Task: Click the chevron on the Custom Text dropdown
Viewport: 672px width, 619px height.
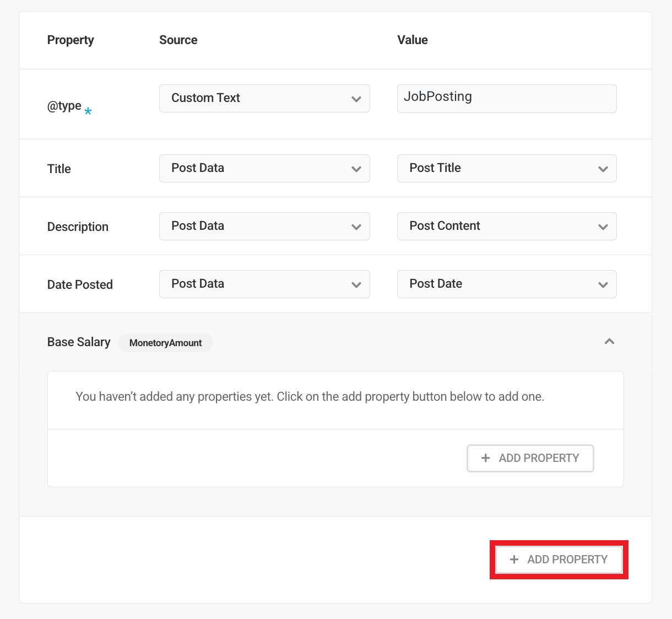Action: click(x=356, y=98)
